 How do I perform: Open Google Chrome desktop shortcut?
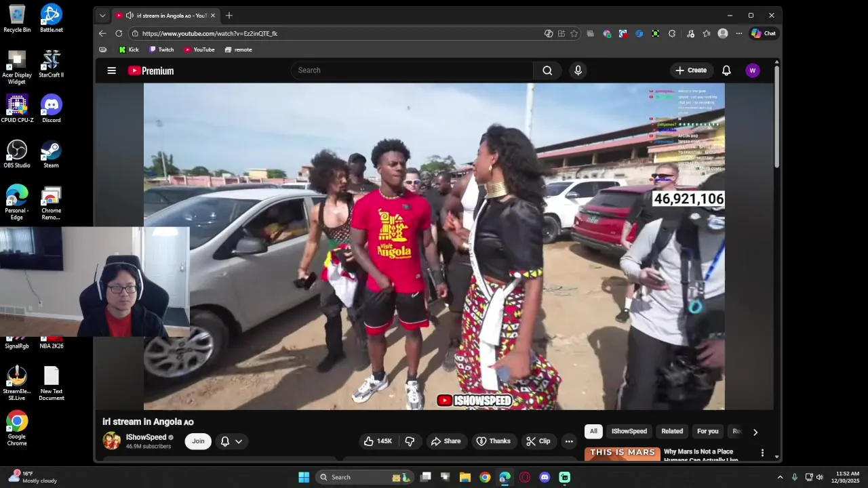(x=17, y=428)
